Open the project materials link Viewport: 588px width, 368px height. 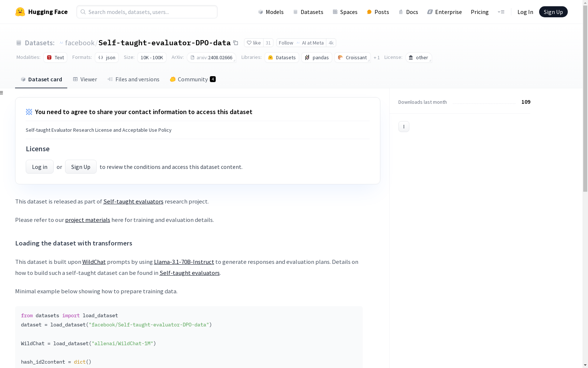point(88,220)
